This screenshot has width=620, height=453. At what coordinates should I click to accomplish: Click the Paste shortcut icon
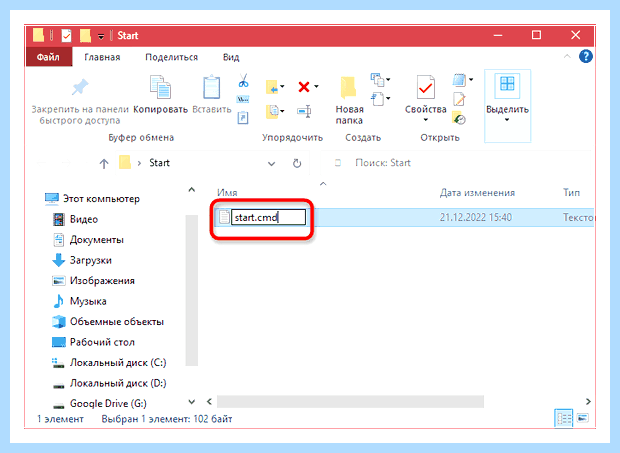[x=243, y=117]
